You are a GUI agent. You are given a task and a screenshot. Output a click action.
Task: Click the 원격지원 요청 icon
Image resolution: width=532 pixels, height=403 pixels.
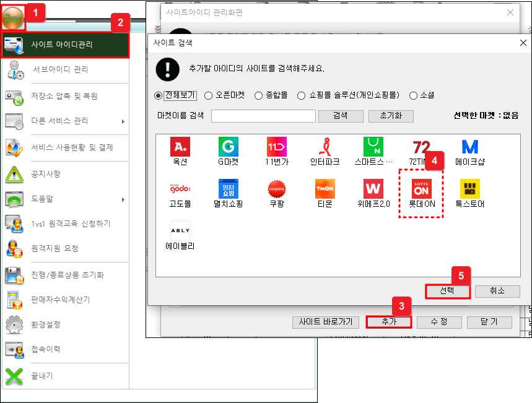click(14, 249)
